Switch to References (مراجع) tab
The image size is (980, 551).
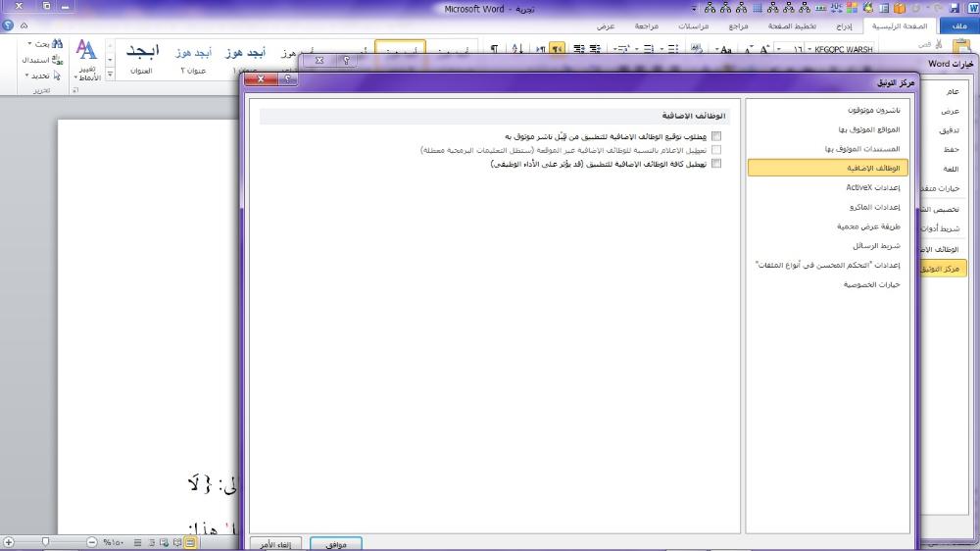point(738,26)
